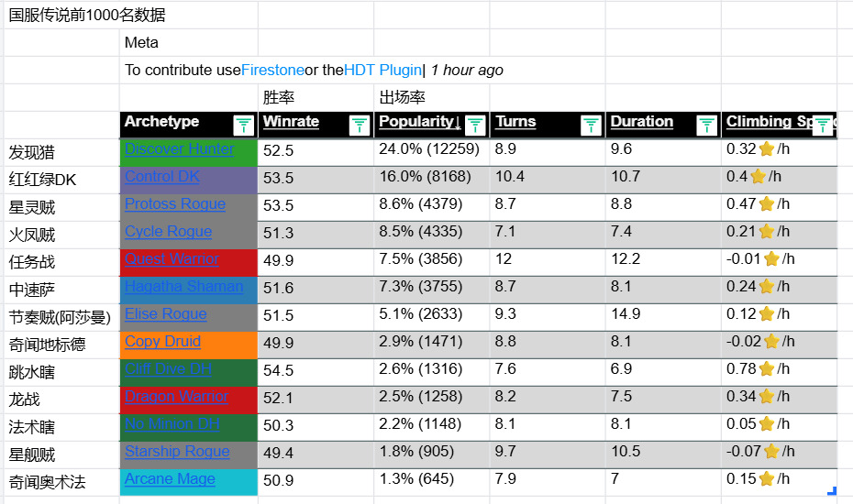Open the Control DK archetype link
Image resolution: width=853 pixels, height=504 pixels.
coord(161,177)
